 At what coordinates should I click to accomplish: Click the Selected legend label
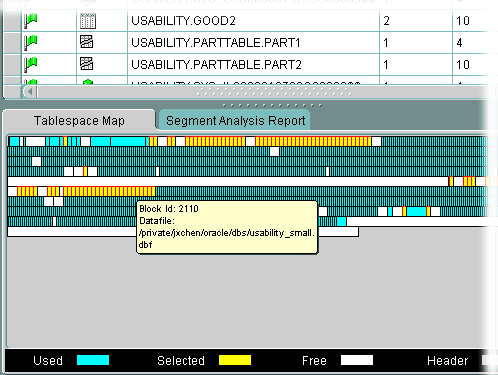pos(181,360)
